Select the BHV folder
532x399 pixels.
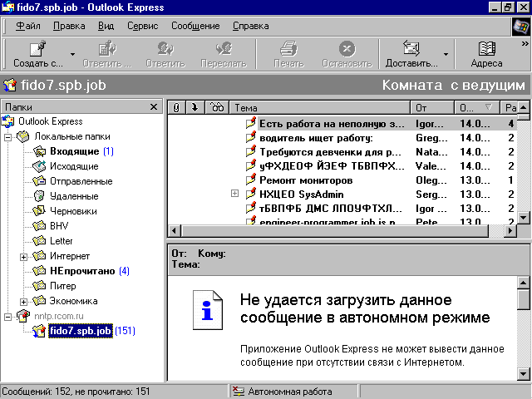[59, 226]
